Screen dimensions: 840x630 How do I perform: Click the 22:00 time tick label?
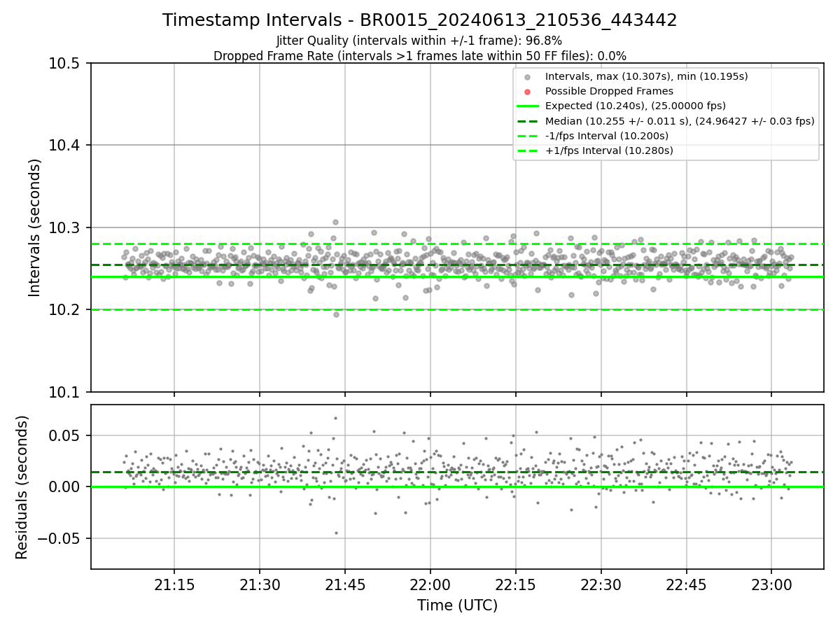[x=430, y=585]
